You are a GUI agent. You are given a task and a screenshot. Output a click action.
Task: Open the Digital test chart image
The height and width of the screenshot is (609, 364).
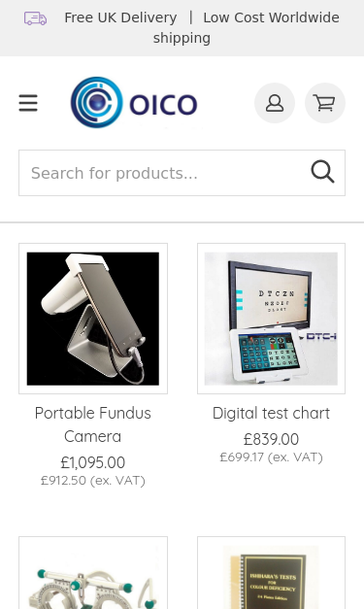[271, 319]
